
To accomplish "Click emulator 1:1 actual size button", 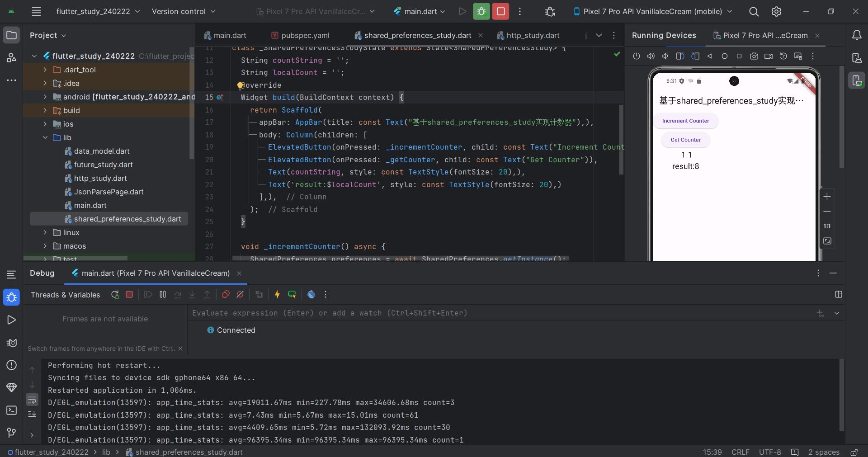I will 827,226.
